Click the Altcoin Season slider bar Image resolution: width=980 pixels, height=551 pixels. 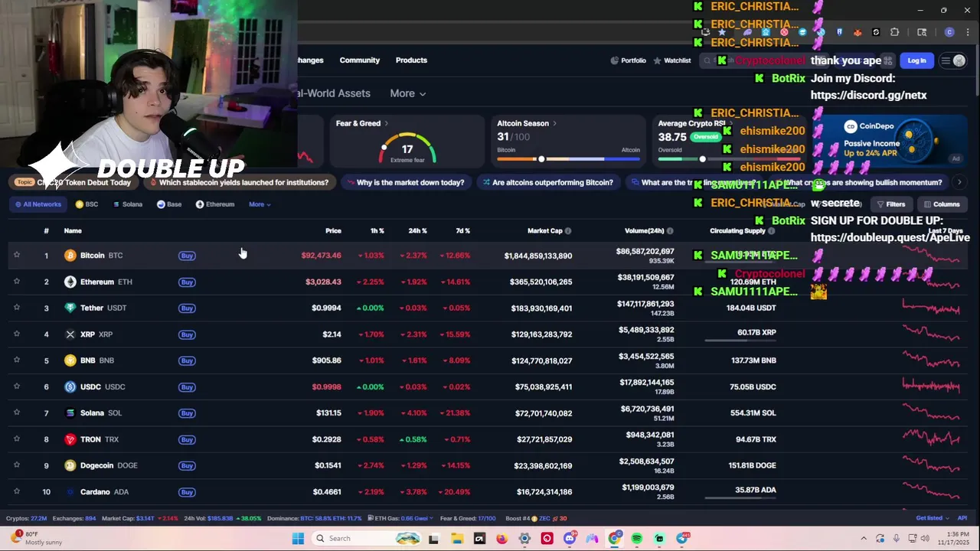pos(568,159)
